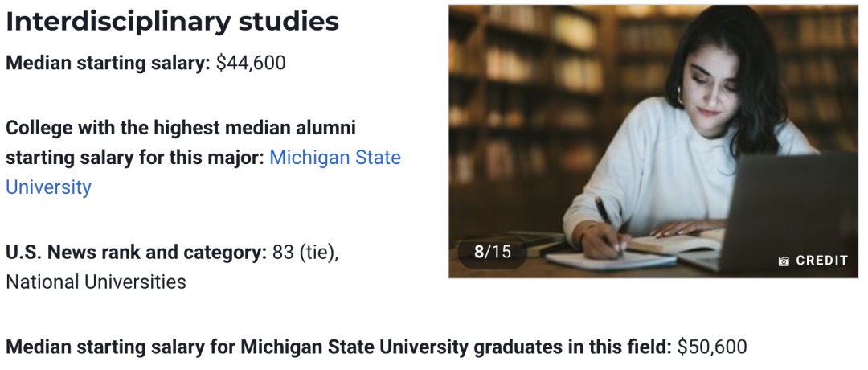The image size is (868, 370).
Task: Click the 8/15 slide counter badge
Action: (493, 252)
